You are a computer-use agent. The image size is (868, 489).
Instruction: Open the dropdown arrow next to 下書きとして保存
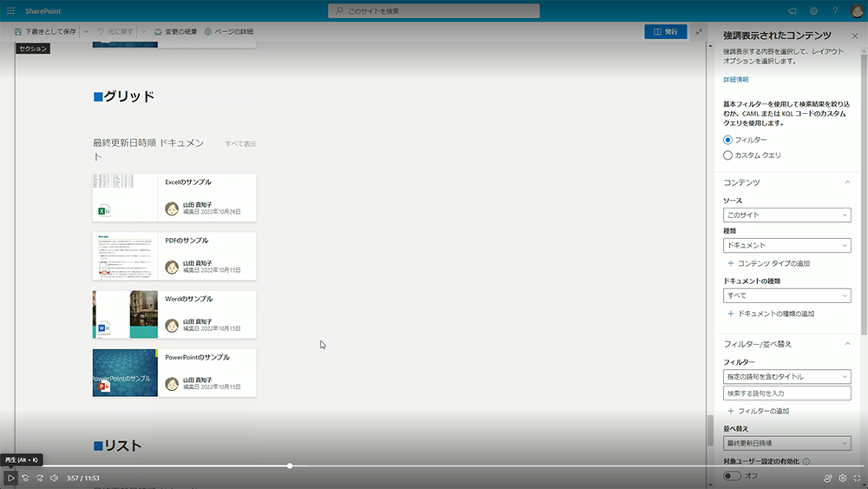[86, 31]
